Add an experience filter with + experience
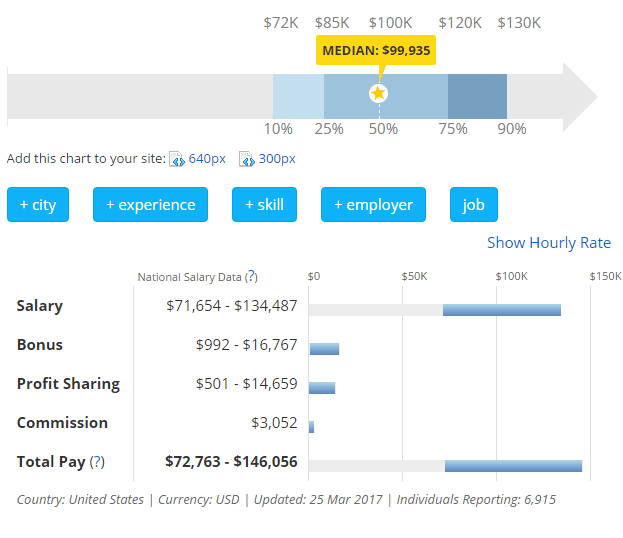Viewport: 623px width, 538px height. tap(150, 205)
